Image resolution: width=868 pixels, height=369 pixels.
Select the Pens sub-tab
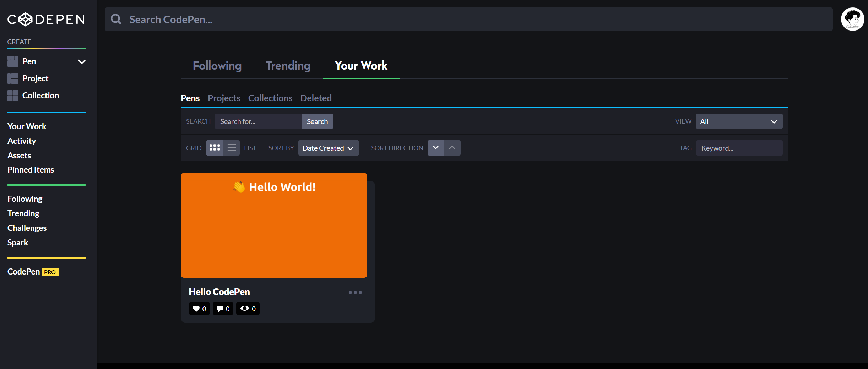(x=190, y=98)
